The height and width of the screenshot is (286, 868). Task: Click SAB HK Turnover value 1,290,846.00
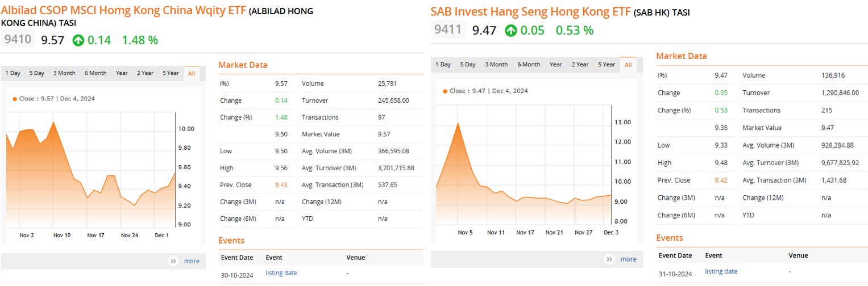tap(840, 93)
